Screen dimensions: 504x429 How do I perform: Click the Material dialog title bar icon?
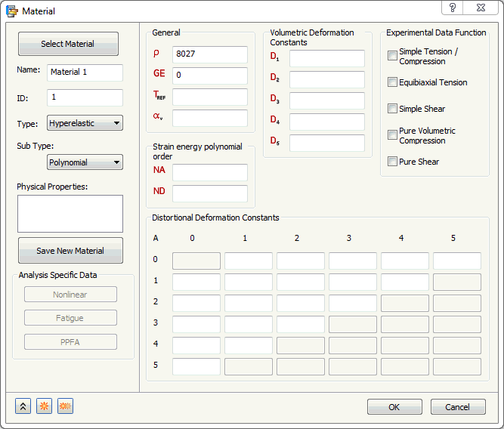coord(11,11)
